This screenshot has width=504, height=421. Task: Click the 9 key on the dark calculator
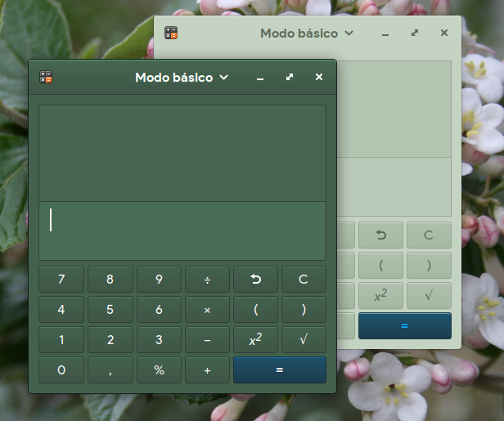(159, 279)
